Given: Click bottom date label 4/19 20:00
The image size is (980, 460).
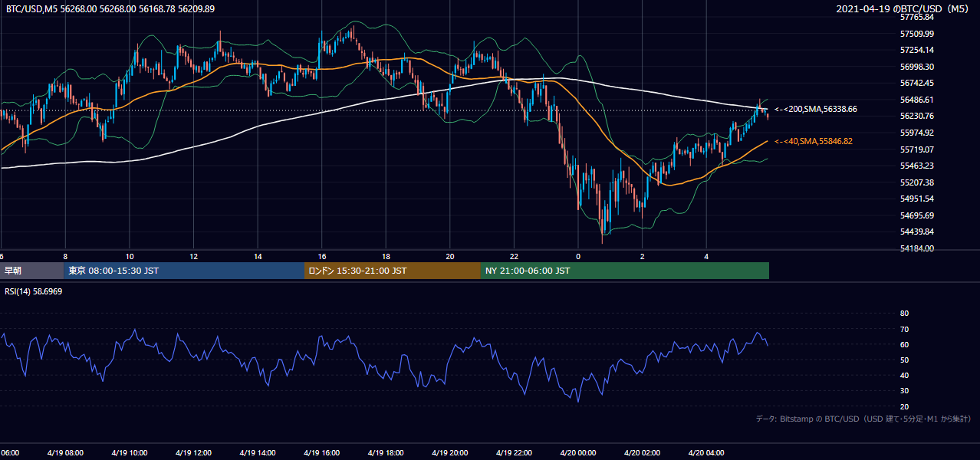Looking at the screenshot, I should (x=449, y=453).
